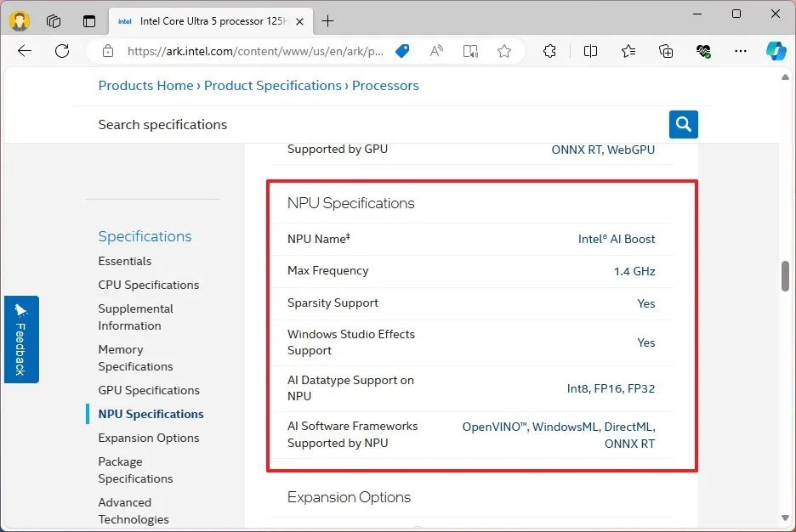Click the NPU Specifications heading
Screen dimensions: 796x532
[x=350, y=203]
